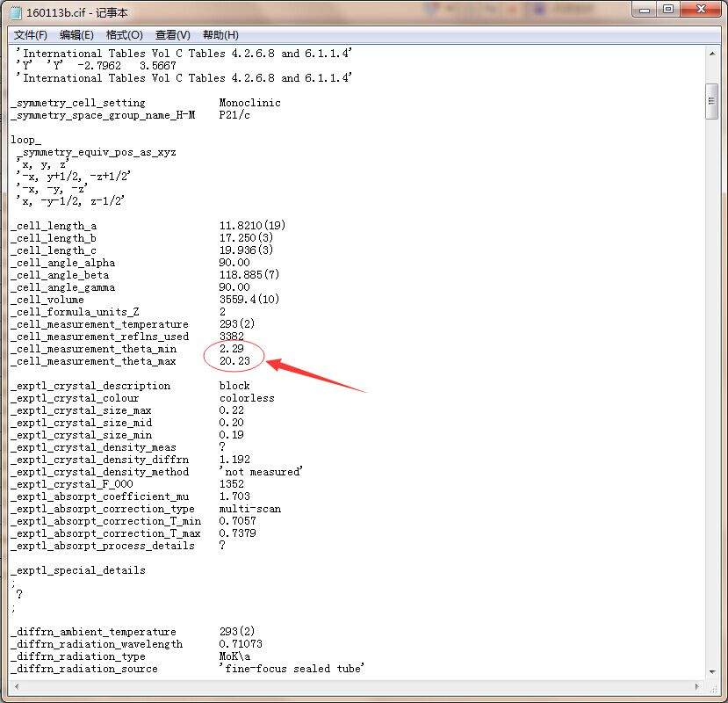Click the text '_symmetry_cell_setting'
Viewport: 728px width, 703px height.
pos(78,103)
